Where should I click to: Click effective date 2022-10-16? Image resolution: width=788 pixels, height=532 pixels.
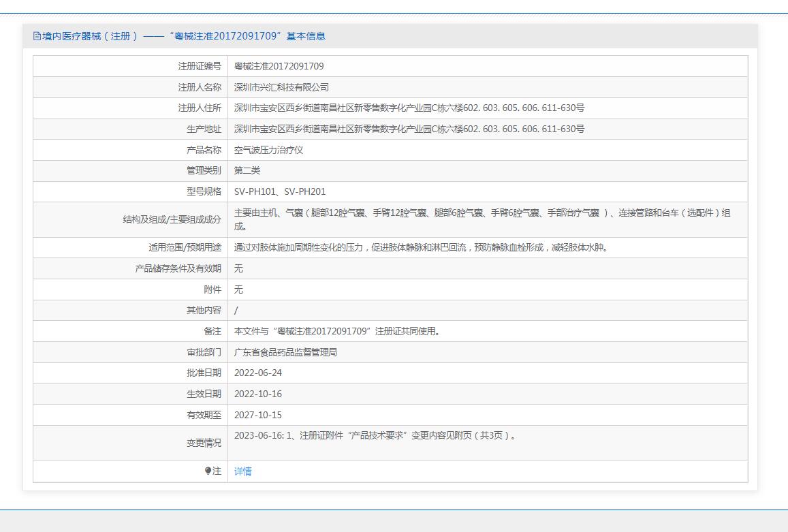258,394
